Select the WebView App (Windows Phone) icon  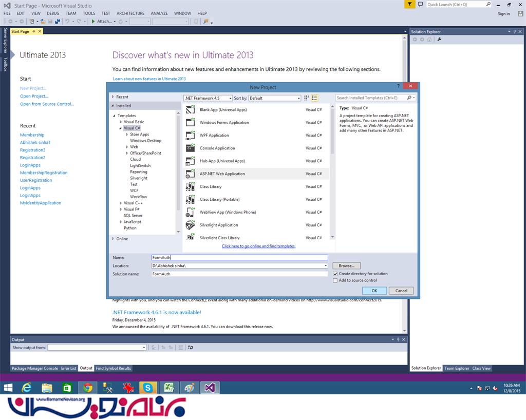tap(190, 212)
